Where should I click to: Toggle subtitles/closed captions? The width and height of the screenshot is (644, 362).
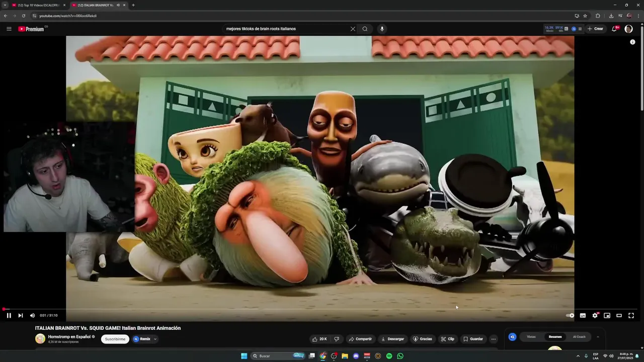[583, 315]
